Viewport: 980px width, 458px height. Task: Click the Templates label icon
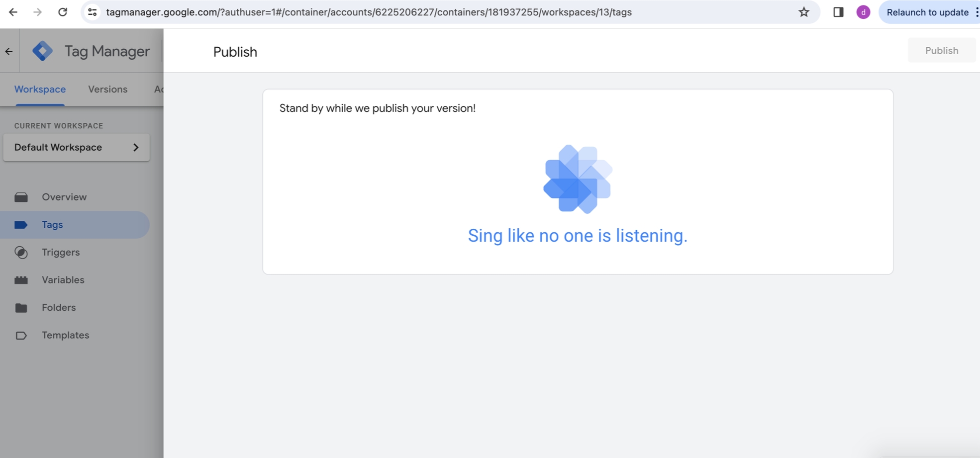click(x=21, y=336)
